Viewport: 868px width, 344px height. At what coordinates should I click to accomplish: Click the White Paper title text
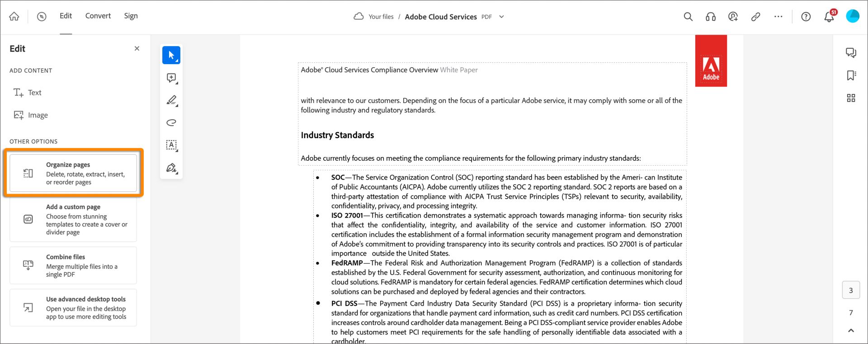pyautogui.click(x=459, y=70)
